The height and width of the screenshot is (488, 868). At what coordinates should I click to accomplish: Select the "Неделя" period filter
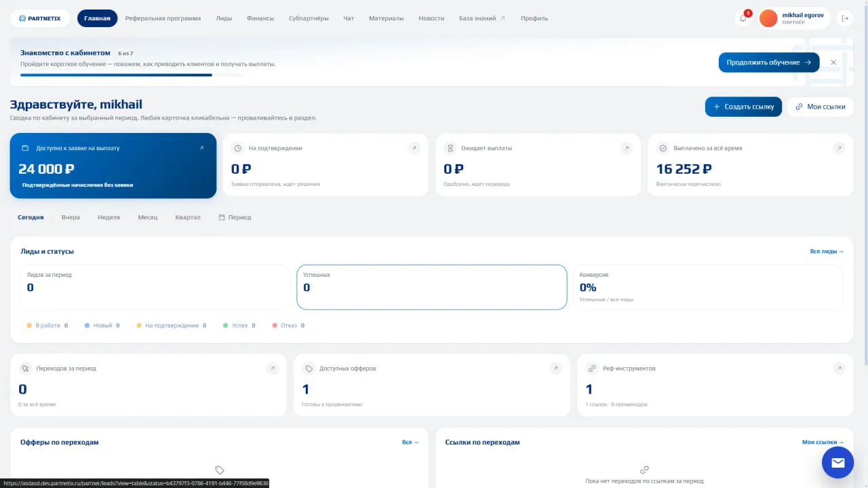(108, 217)
